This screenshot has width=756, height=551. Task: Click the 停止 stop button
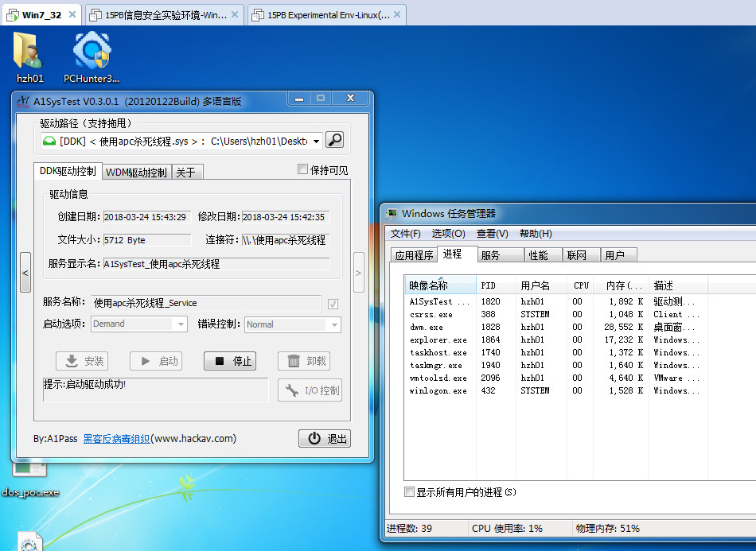(x=230, y=361)
